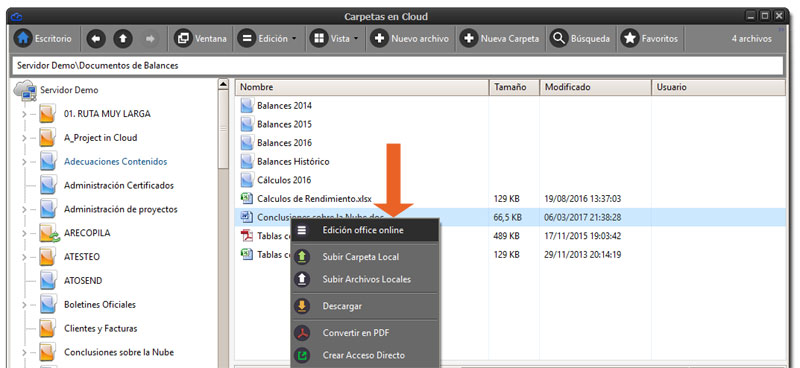Open Cálculos 2016 folder
This screenshot has height=368, width=800.
pos(284,180)
